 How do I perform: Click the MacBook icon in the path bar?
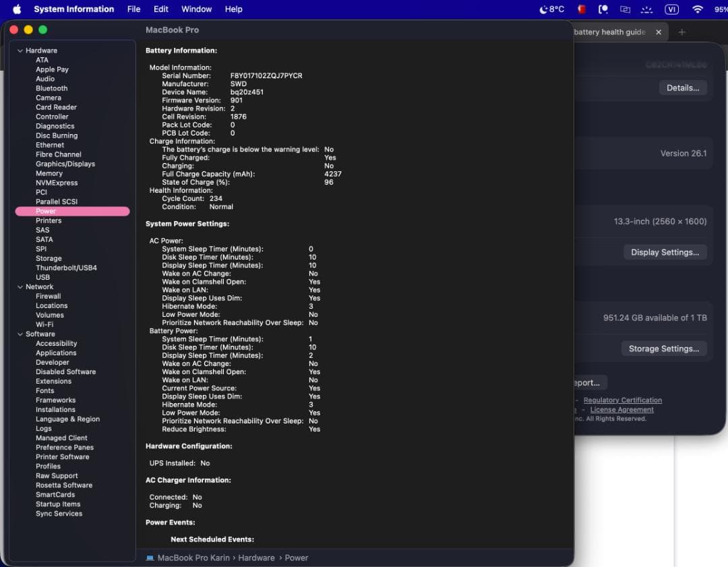point(150,558)
